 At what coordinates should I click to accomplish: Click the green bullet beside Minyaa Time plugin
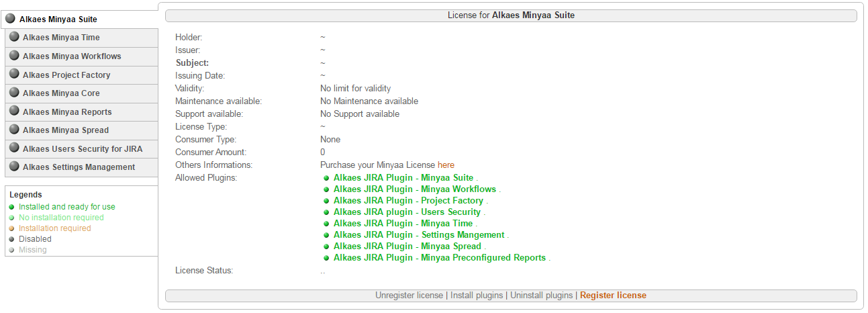(326, 224)
